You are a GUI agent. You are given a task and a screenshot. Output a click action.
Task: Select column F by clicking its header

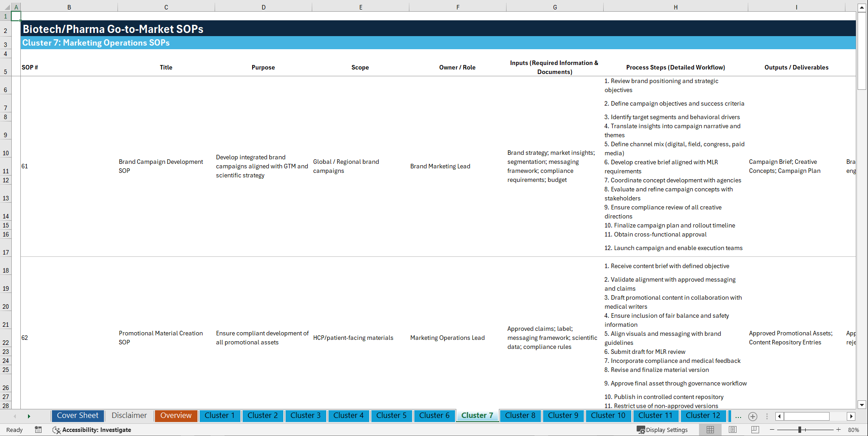pyautogui.click(x=458, y=7)
